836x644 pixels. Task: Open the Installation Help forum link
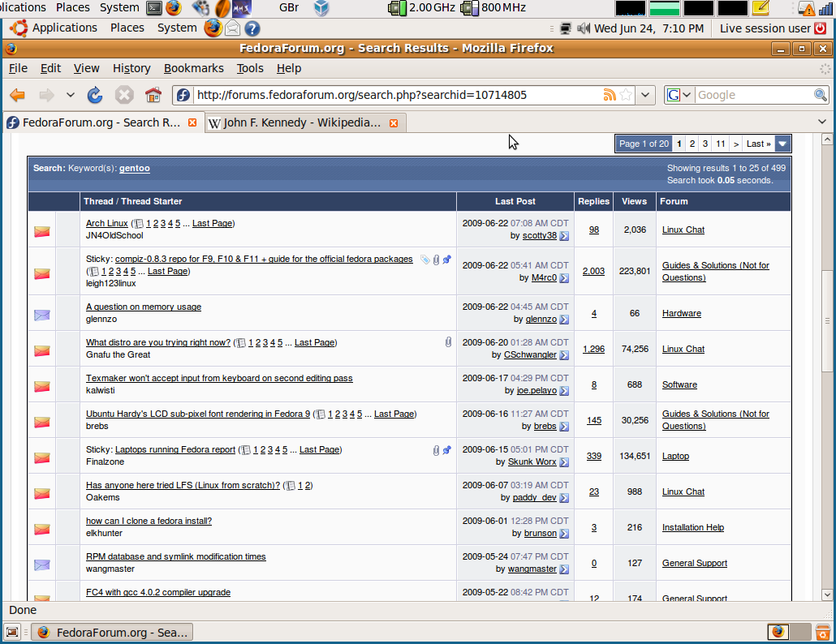(x=692, y=527)
